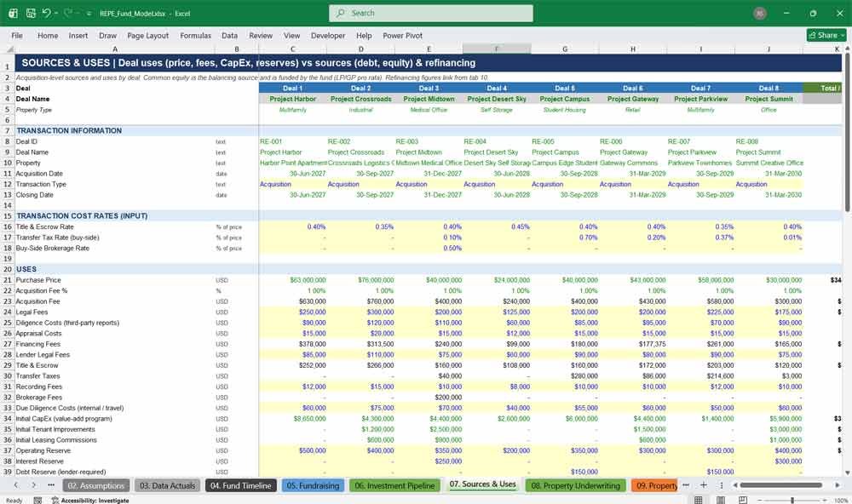Select row 21 header
Viewport: 852px width, 504px height.
coord(8,280)
